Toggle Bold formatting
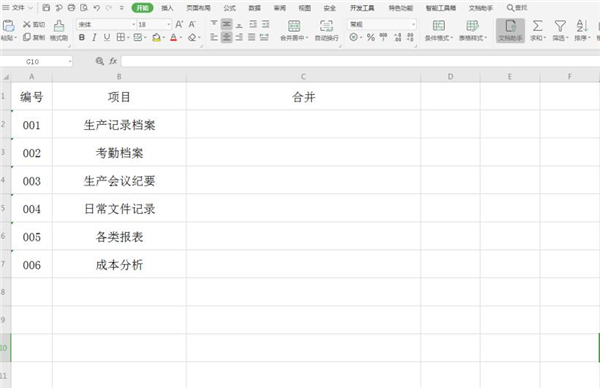 click(82, 37)
